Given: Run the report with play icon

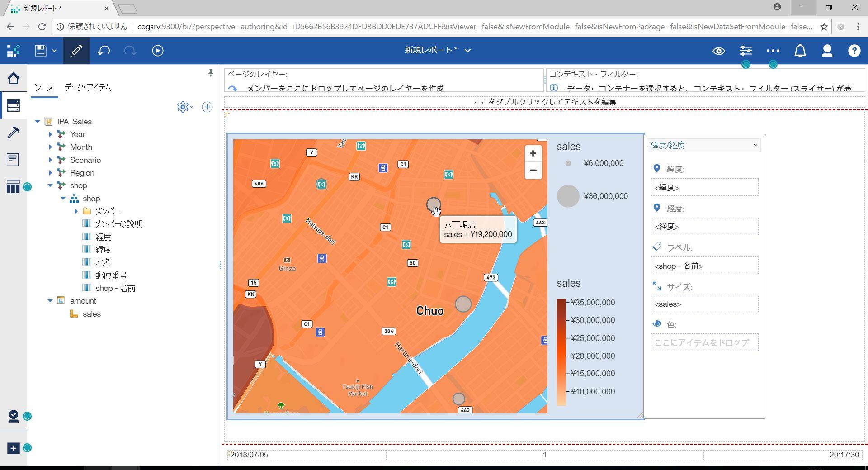Looking at the screenshot, I should click(x=158, y=51).
